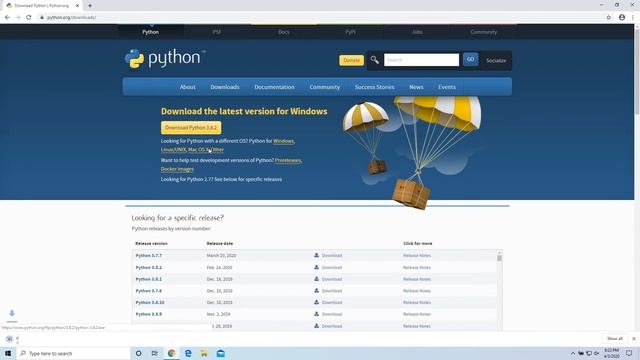Follow the Docker images link

click(x=177, y=169)
